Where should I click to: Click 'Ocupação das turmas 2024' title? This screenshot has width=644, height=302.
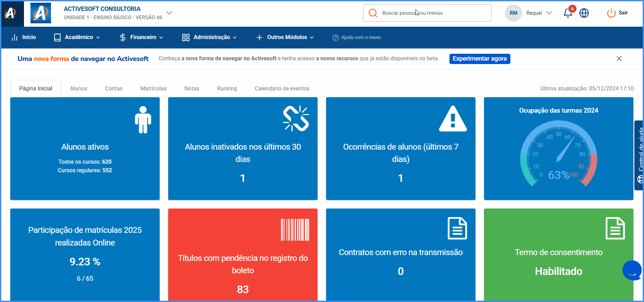tap(559, 111)
